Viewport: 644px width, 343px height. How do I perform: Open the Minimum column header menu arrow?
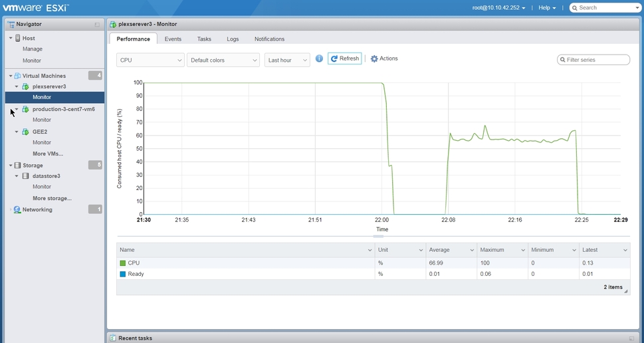[574, 250]
